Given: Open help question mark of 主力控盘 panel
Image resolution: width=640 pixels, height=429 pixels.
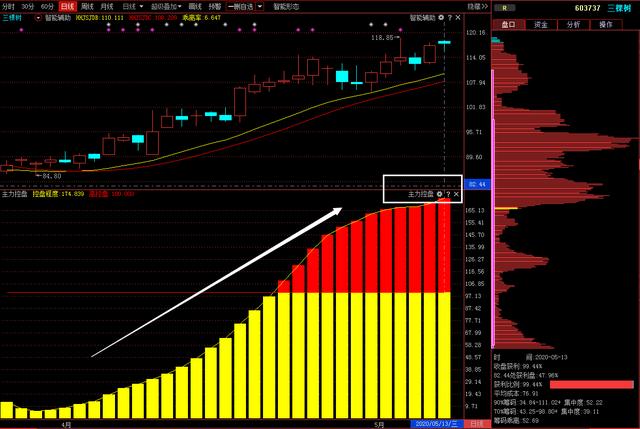Looking at the screenshot, I should click(448, 194).
